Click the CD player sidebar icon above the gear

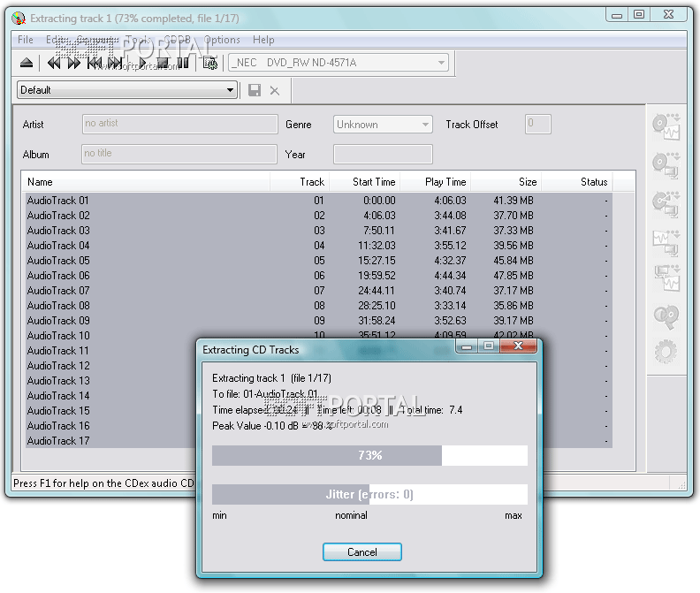[666, 316]
